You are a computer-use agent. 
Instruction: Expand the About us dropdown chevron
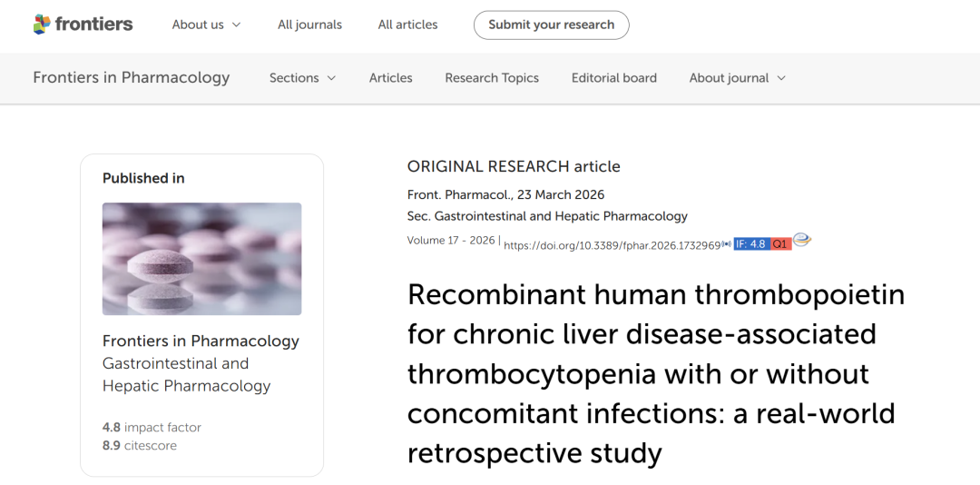236,25
